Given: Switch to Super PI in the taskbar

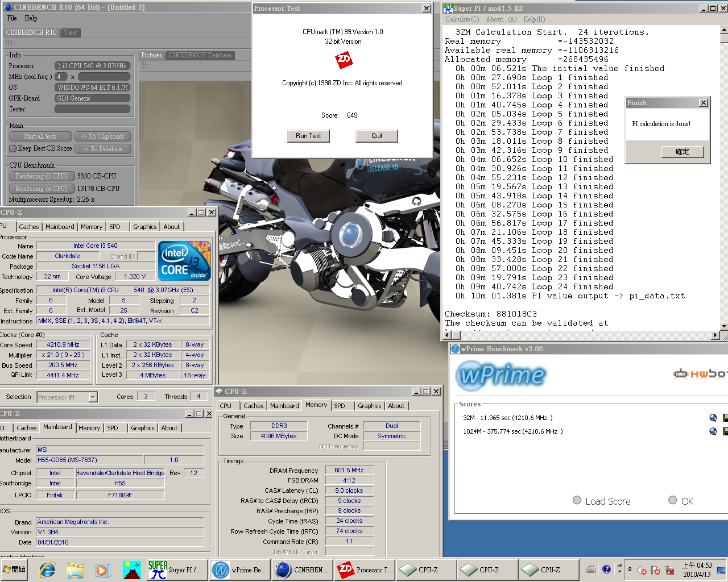Looking at the screenshot, I should (177, 569).
